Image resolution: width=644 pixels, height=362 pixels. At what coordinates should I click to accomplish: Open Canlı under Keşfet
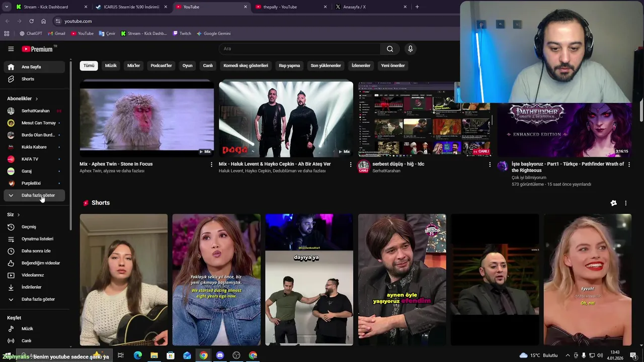pyautogui.click(x=34, y=341)
